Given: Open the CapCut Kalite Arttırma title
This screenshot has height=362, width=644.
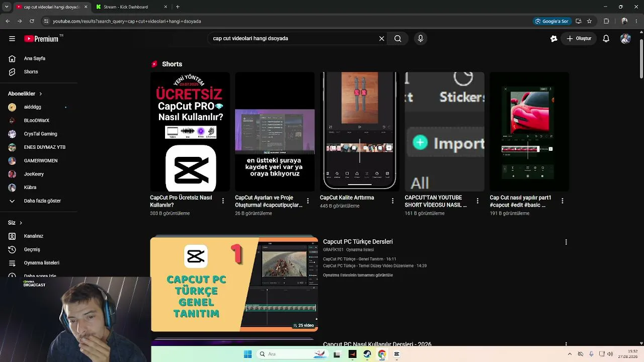Looking at the screenshot, I should [347, 198].
